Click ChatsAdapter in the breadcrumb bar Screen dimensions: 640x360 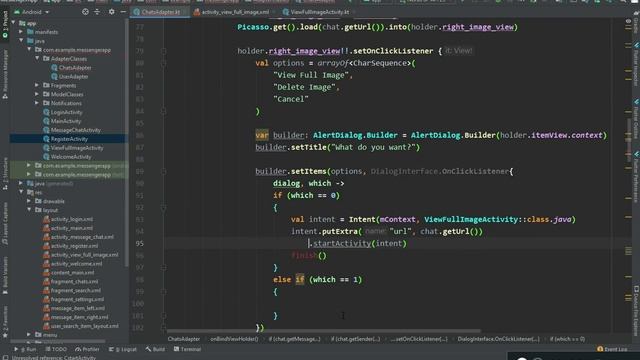184,339
